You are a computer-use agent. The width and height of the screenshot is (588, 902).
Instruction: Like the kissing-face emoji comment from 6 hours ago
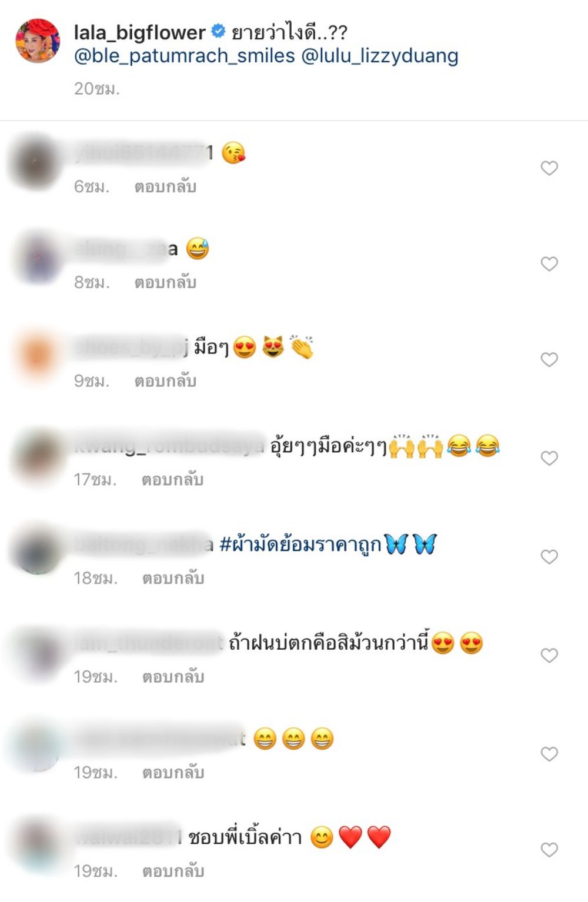549,168
